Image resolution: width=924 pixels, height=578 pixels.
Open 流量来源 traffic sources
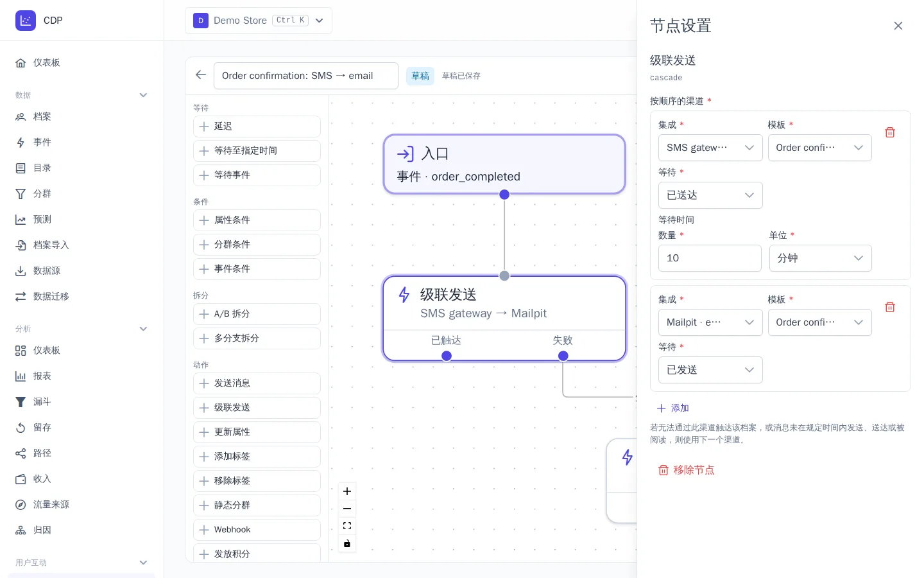pos(82,505)
